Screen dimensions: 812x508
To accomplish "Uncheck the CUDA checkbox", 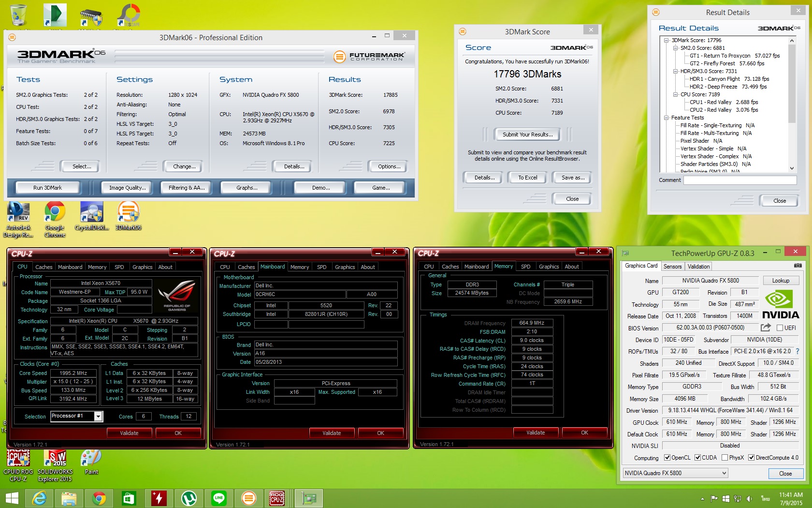I will pyautogui.click(x=697, y=458).
